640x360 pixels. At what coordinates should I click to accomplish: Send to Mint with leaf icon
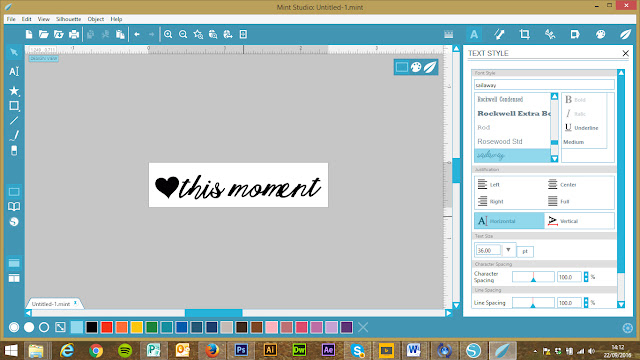point(625,35)
